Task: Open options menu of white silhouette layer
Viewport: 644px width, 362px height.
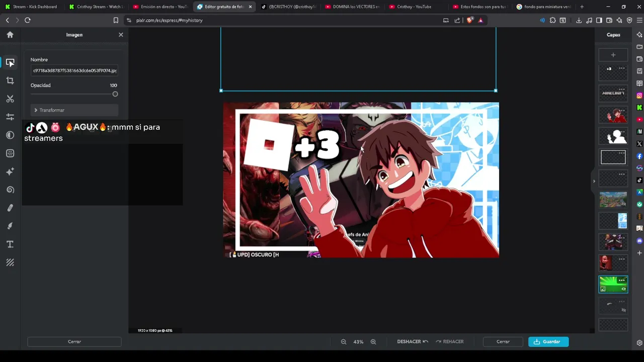Action: tap(622, 131)
